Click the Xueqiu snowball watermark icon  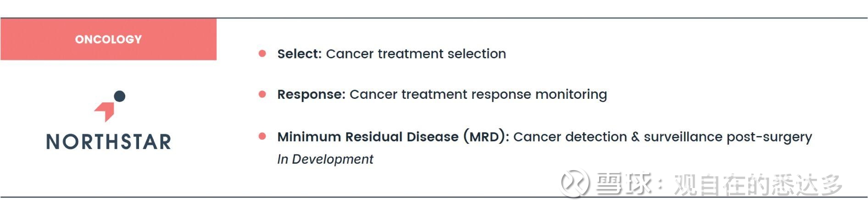[575, 184]
